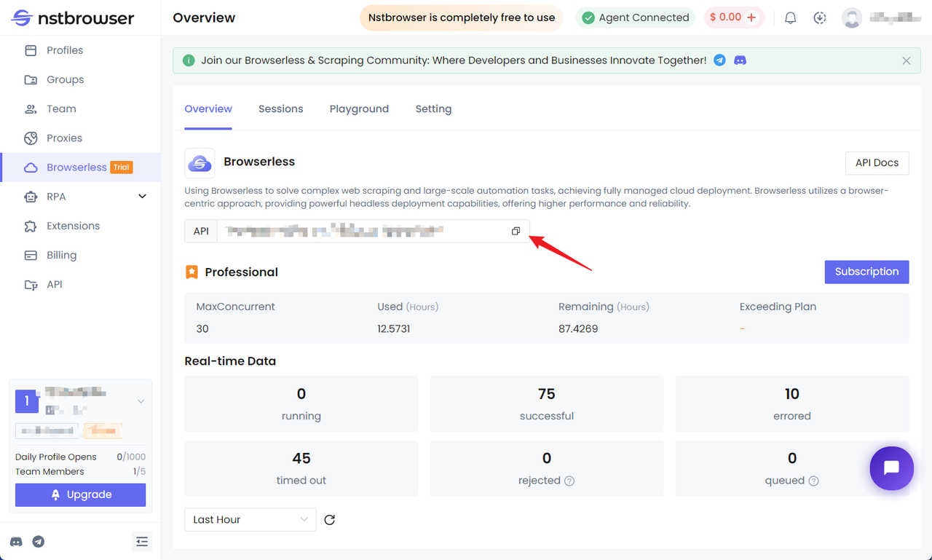Click the Team Members count 1/5
The image size is (932, 560).
pyautogui.click(x=139, y=472)
